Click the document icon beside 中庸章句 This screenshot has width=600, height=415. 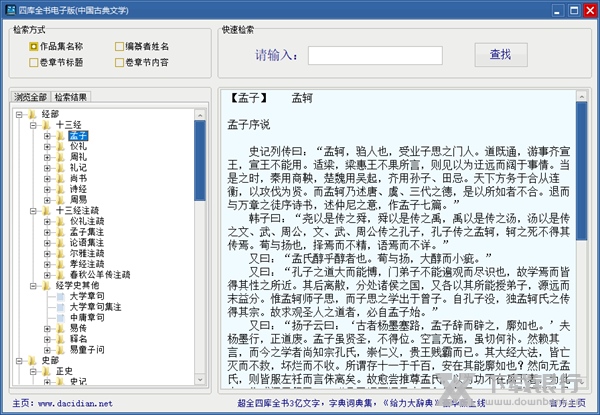60,317
